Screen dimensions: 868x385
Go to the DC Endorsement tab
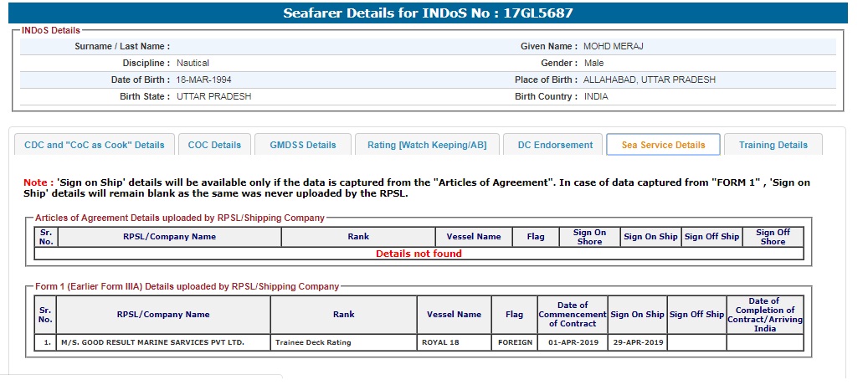point(555,145)
